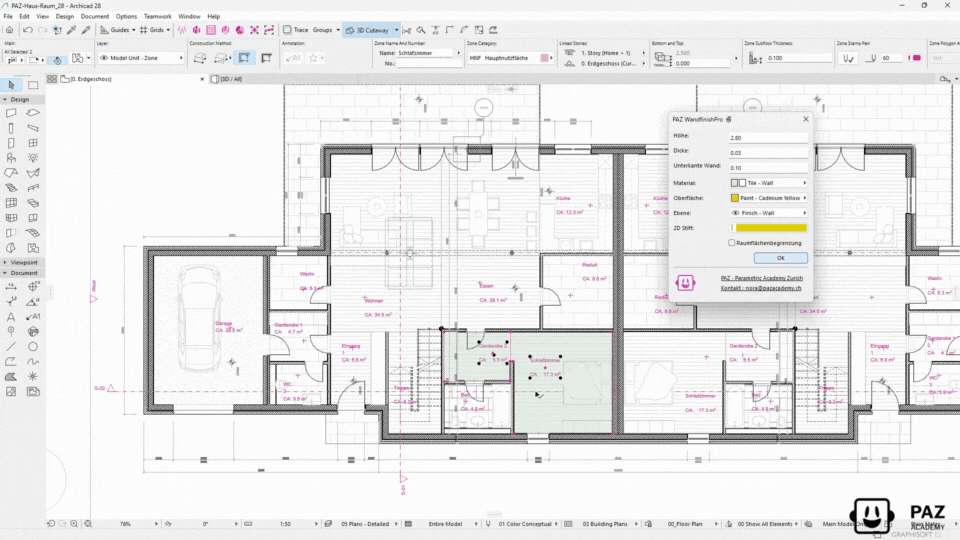The image size is (960, 540).
Task: Select the Beam tool
Action: [x=33, y=128]
